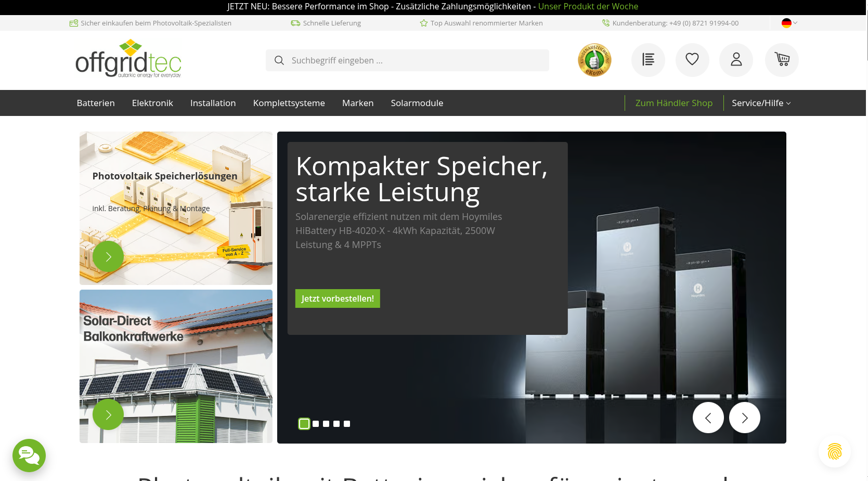
Task: Click the phone icon beside Kundenberatung
Action: [606, 23]
